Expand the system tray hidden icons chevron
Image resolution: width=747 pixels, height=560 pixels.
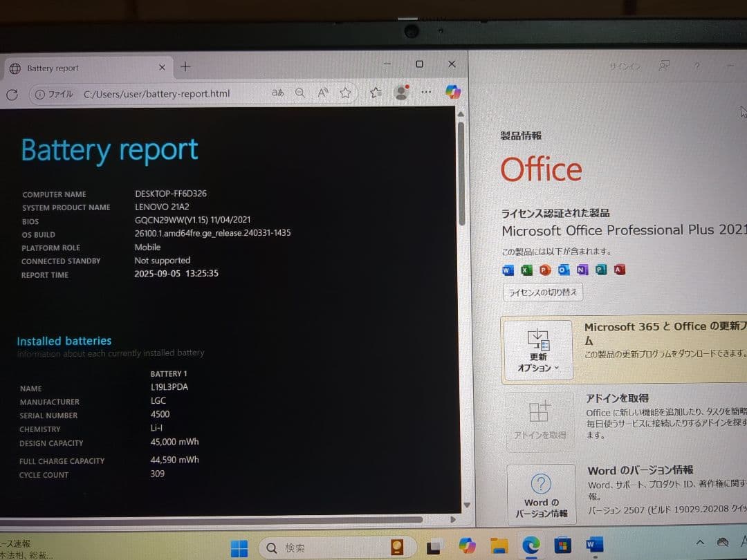700,543
